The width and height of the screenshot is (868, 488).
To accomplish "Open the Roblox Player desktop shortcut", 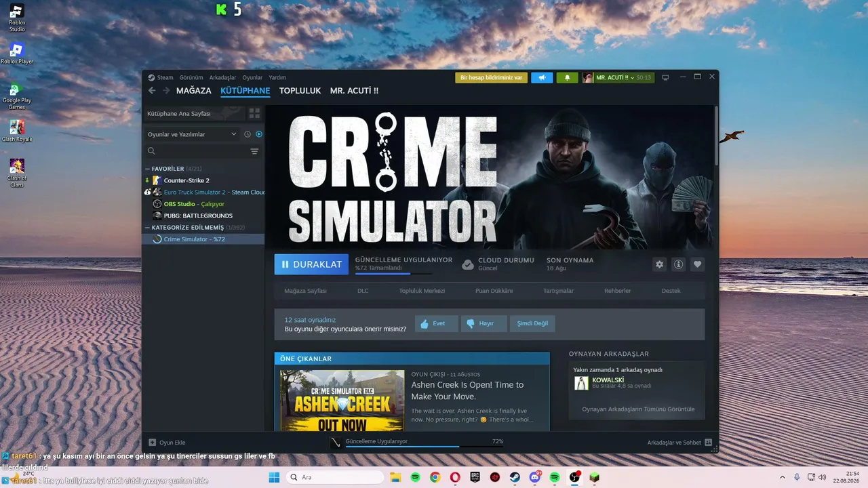I will [x=17, y=54].
